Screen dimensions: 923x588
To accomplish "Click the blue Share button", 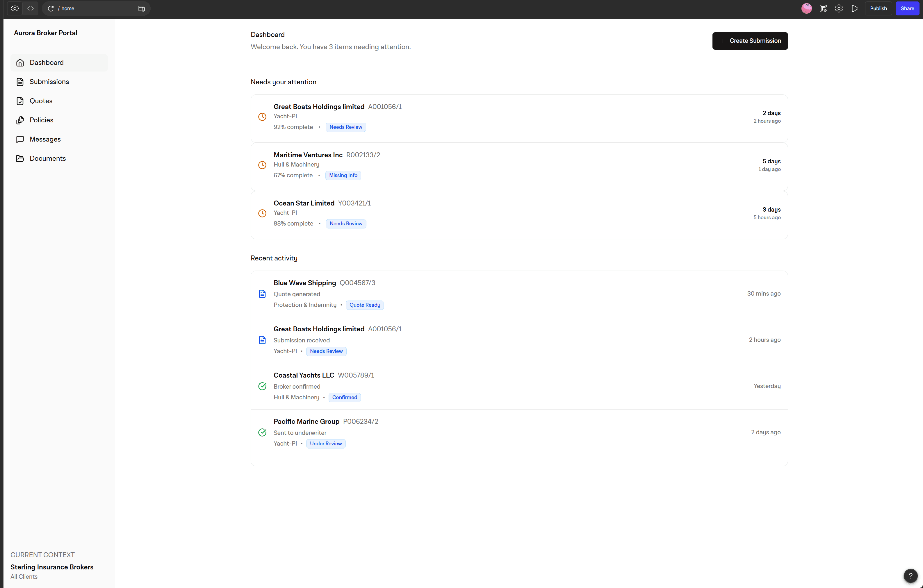I will point(907,8).
